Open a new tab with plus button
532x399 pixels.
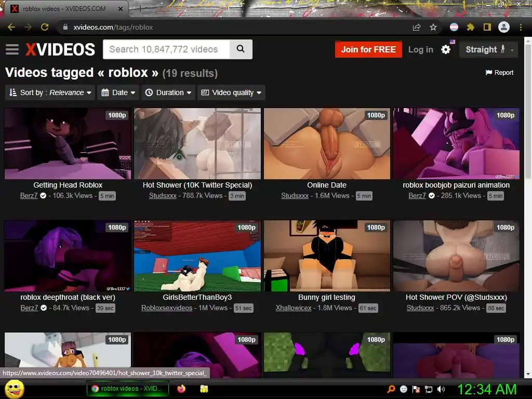point(140,9)
